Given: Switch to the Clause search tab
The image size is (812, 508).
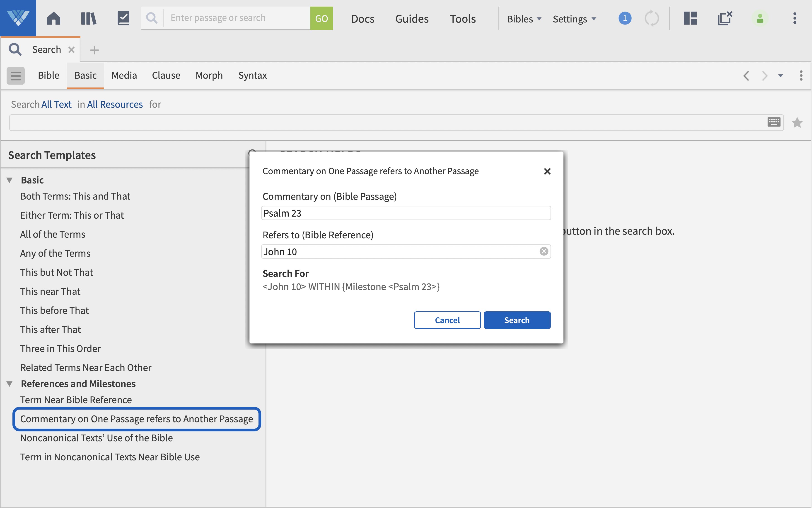Looking at the screenshot, I should click(166, 75).
